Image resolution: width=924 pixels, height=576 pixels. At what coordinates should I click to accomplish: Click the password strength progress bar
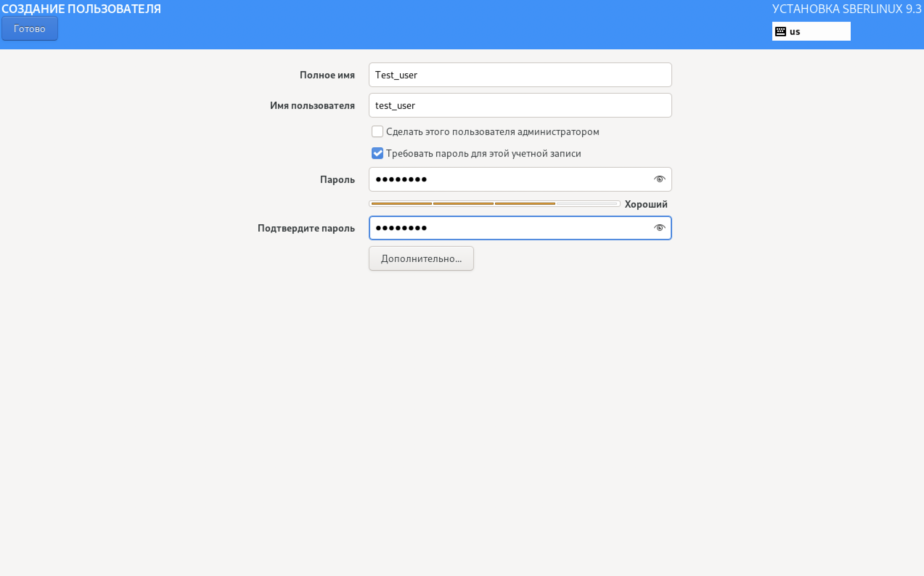pos(494,204)
